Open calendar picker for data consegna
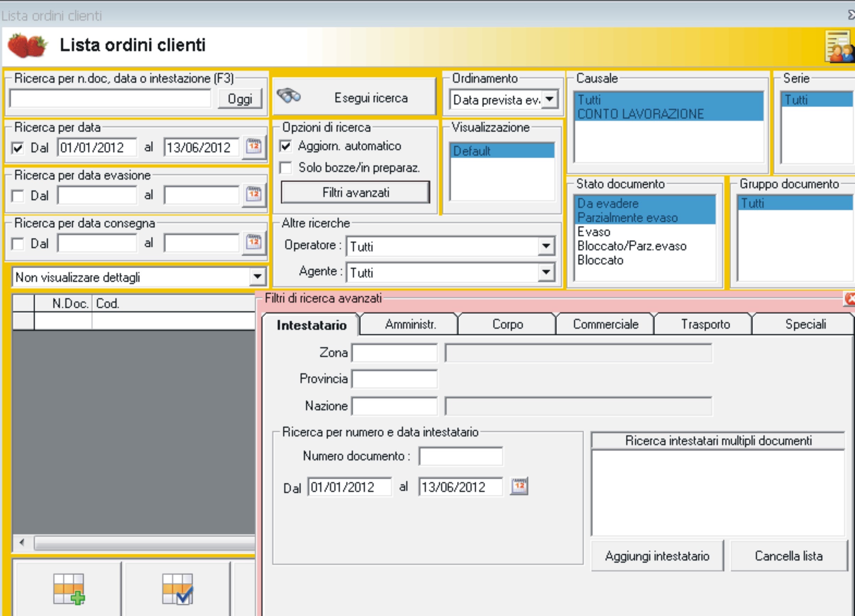855x616 pixels. coord(254,242)
